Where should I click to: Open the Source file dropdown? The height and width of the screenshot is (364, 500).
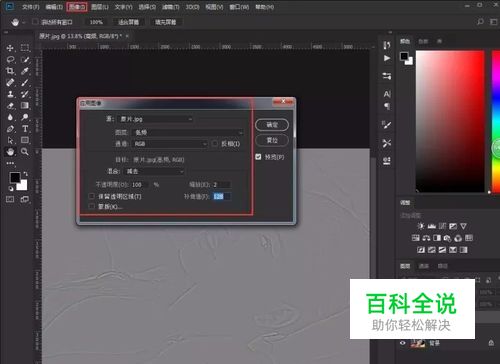click(156, 119)
